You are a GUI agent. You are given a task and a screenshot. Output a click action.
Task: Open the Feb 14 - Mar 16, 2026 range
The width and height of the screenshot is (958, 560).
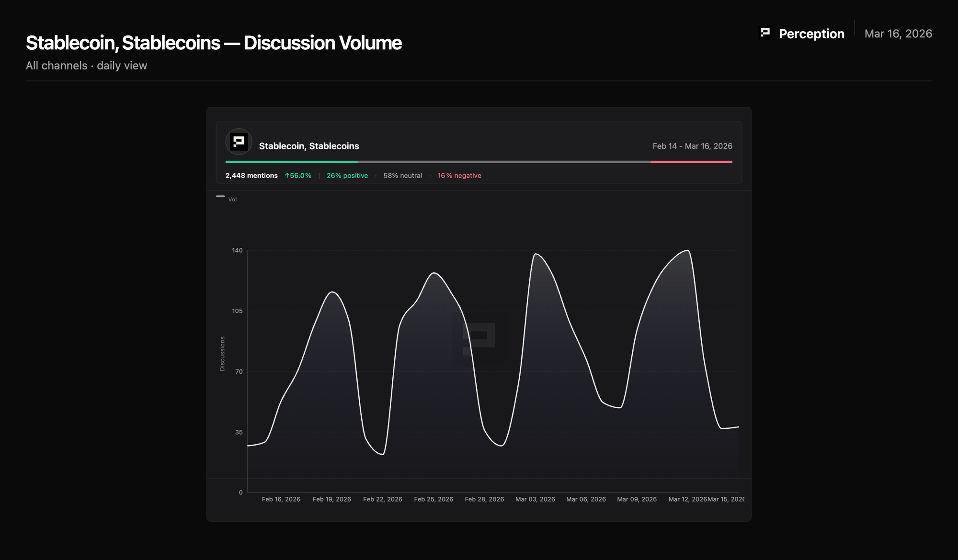pos(692,146)
